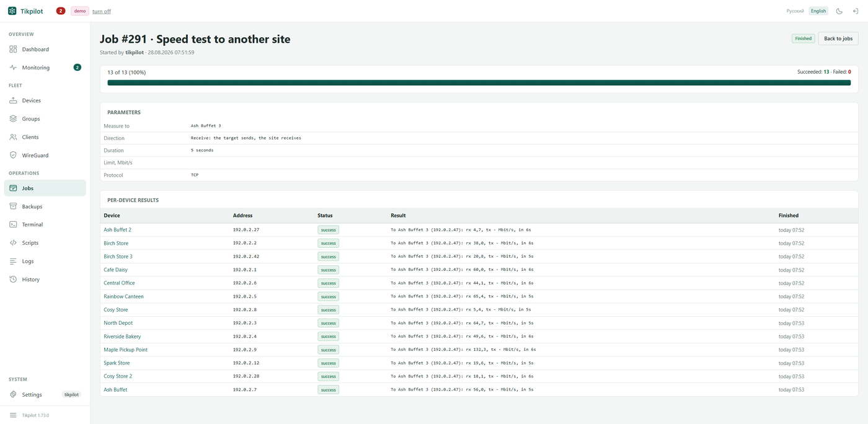Open the North Depot device link
Image resolution: width=868 pixels, height=424 pixels.
coord(118,323)
